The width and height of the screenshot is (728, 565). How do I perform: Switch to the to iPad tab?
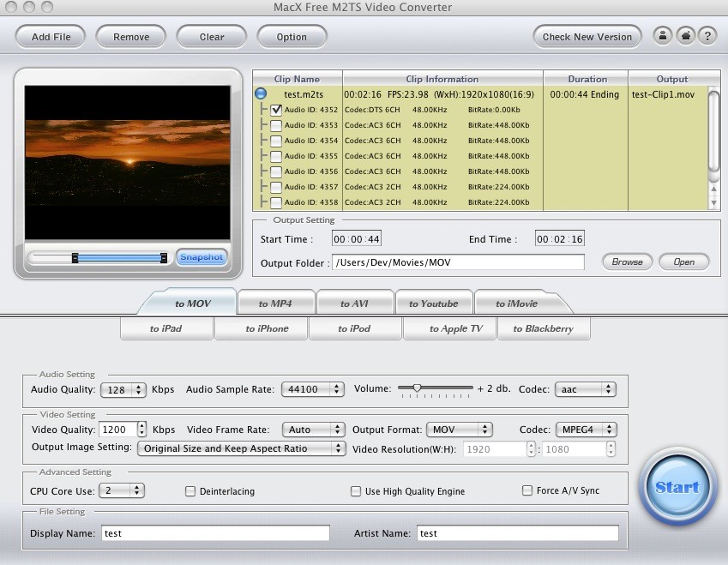[166, 328]
